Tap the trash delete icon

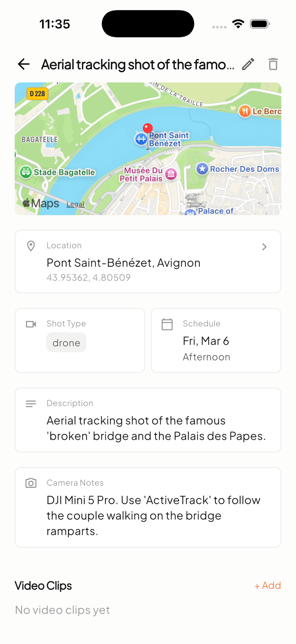[273, 64]
